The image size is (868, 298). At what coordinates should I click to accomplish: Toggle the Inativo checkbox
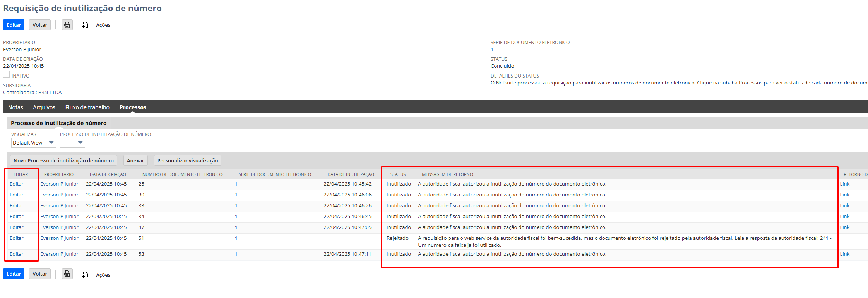click(x=7, y=74)
